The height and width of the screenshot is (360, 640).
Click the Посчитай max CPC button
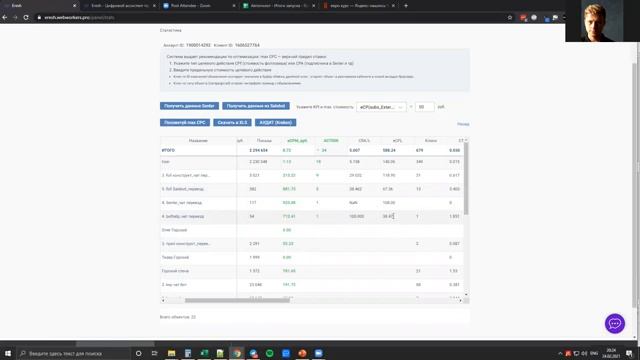coord(185,122)
